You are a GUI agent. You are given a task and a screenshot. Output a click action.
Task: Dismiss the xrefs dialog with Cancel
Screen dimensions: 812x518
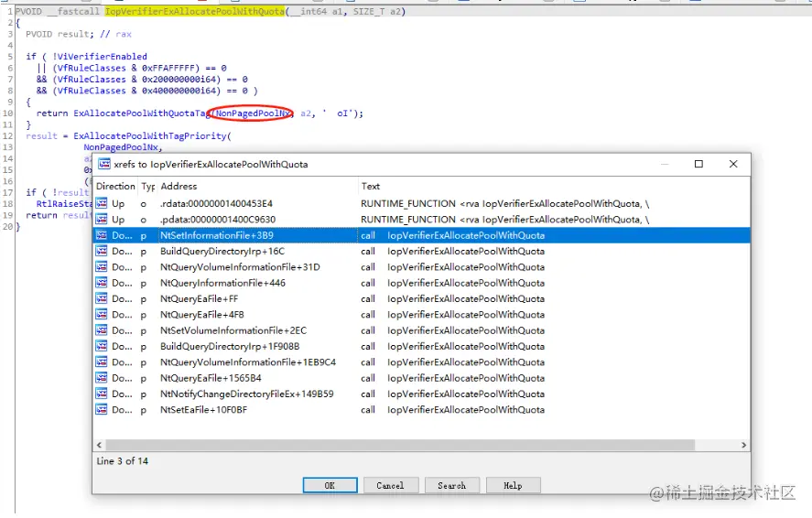point(391,485)
